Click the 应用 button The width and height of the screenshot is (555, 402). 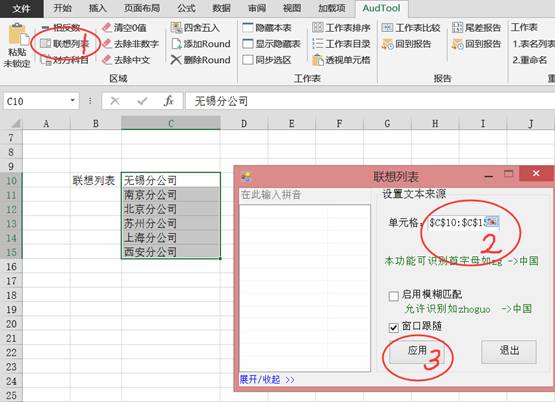[x=417, y=351]
